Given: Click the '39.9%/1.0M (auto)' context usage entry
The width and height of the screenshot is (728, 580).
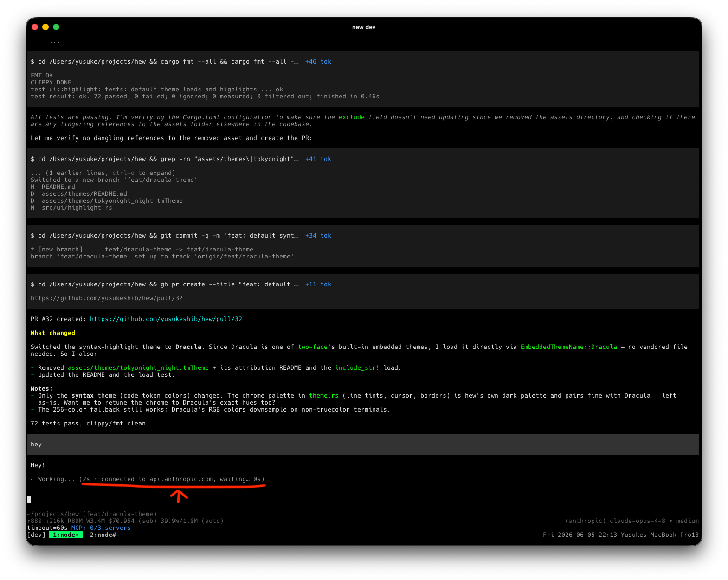Looking at the screenshot, I should [192, 521].
